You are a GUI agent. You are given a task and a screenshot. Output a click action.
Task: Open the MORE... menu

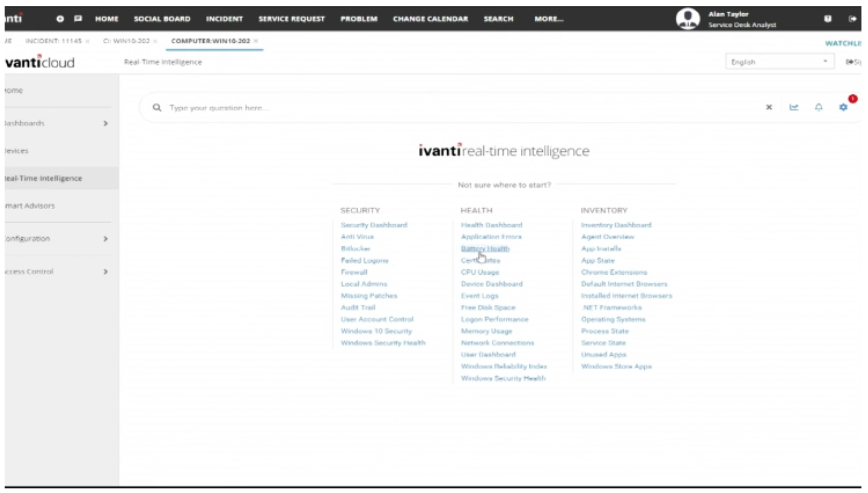549,19
